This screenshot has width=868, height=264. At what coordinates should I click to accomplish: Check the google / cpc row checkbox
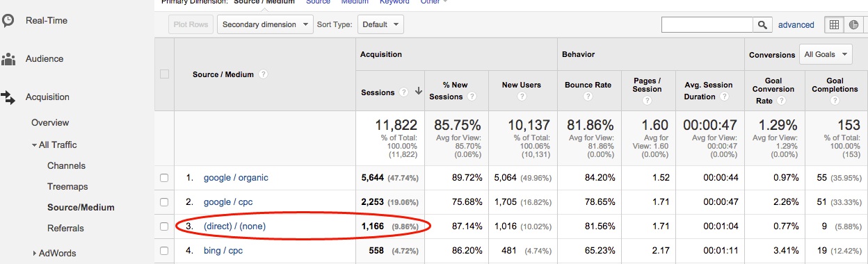164,202
